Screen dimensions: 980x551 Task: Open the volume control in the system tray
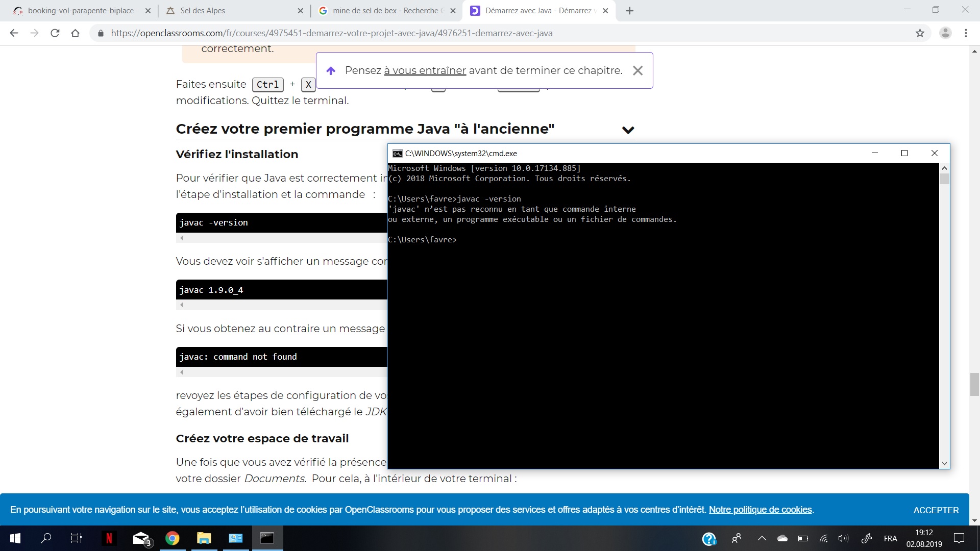[843, 538]
